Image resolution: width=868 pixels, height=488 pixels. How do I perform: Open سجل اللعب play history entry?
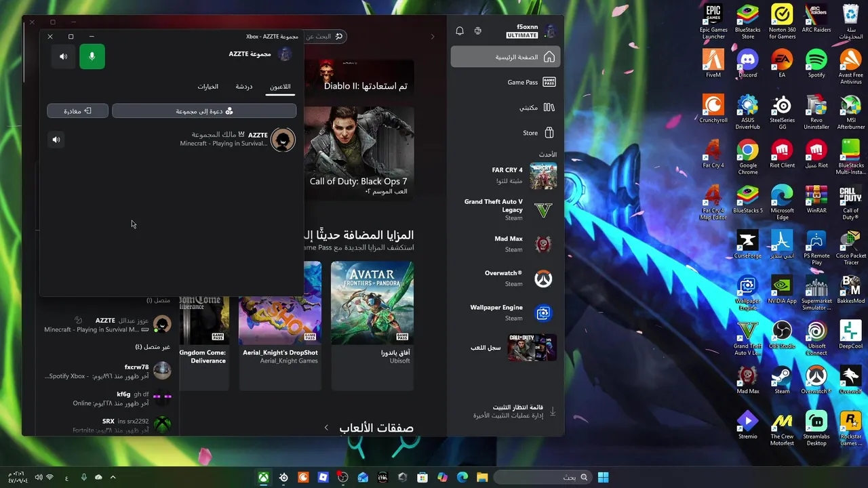pyautogui.click(x=505, y=348)
